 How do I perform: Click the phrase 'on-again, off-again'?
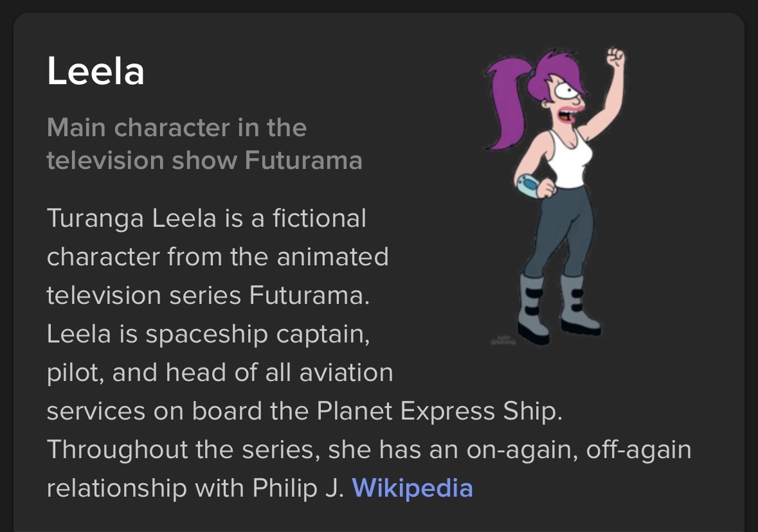pyautogui.click(x=579, y=450)
